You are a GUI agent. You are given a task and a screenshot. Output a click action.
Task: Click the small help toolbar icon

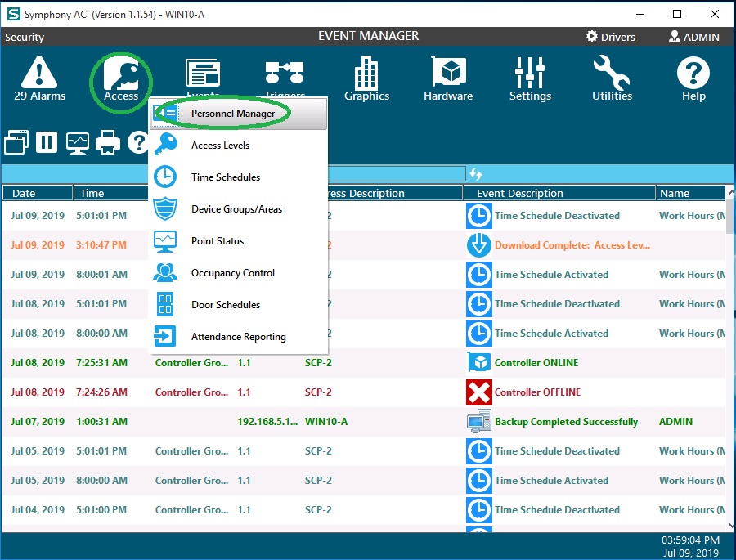[138, 142]
